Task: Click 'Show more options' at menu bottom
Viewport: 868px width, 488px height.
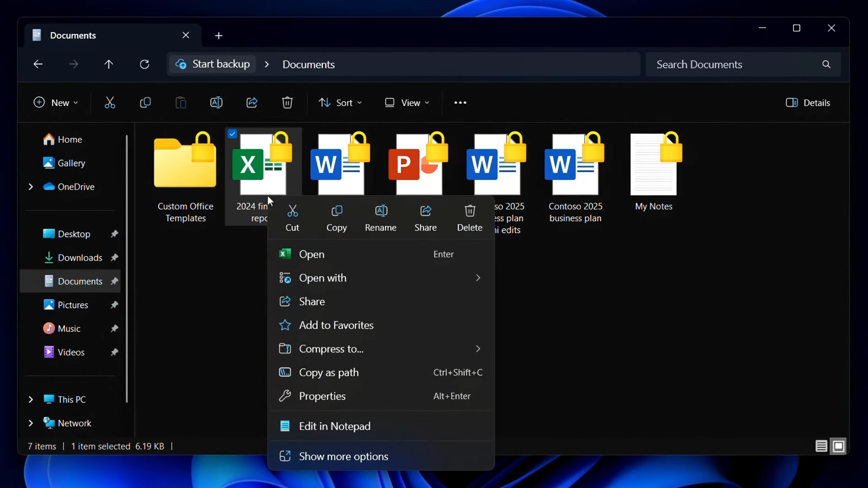Action: 344,456
